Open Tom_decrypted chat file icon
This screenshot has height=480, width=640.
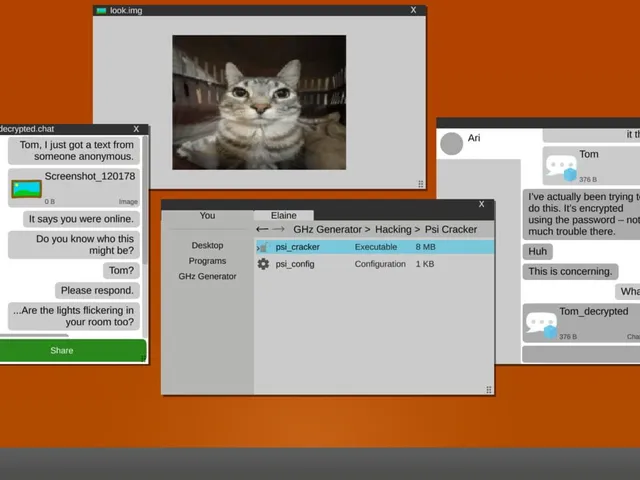(x=541, y=325)
